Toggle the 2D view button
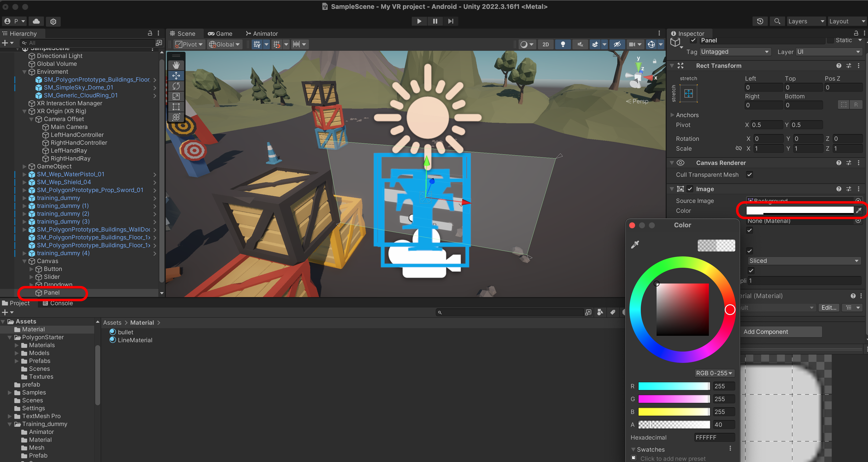 click(546, 44)
